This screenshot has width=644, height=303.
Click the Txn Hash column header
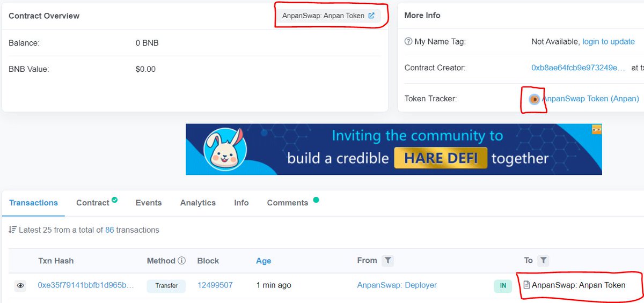(56, 261)
